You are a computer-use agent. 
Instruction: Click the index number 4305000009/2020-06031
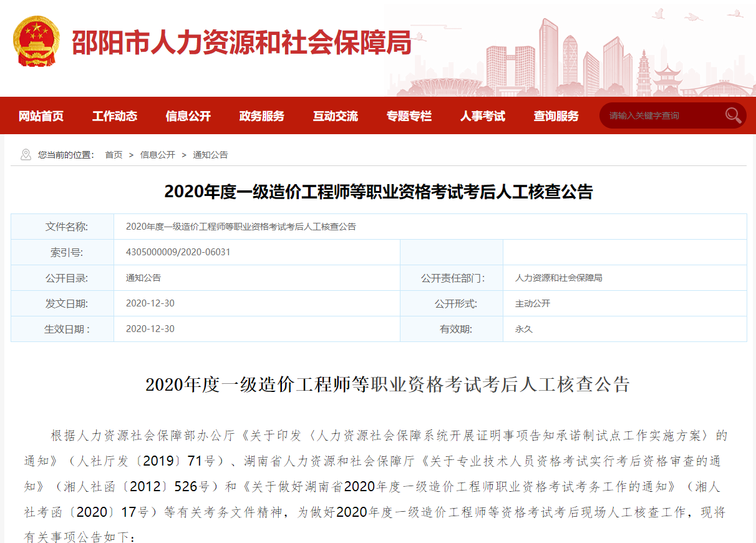click(x=178, y=252)
